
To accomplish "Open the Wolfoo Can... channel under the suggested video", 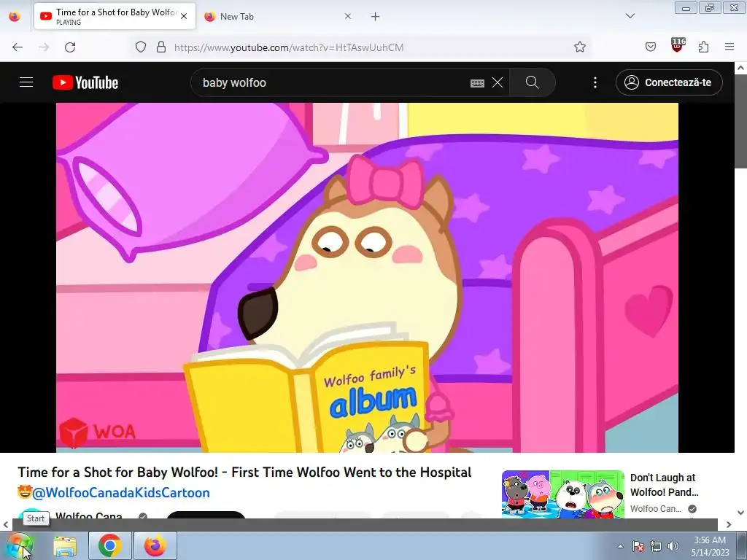I will 656,508.
